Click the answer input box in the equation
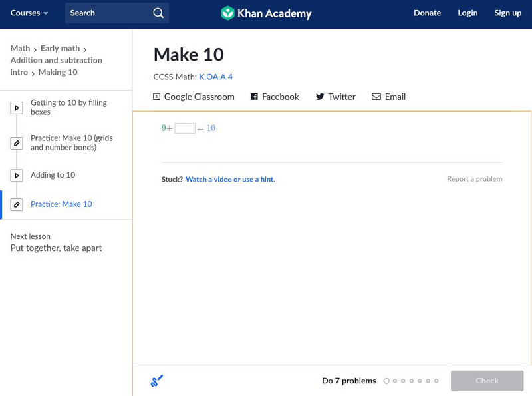This screenshot has height=396, width=532. pyautogui.click(x=186, y=128)
